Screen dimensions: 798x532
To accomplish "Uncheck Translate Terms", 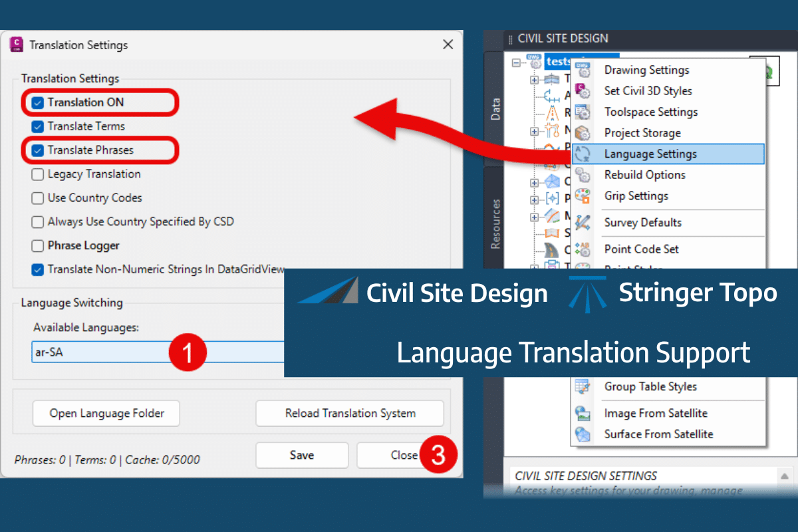I will (x=38, y=126).
